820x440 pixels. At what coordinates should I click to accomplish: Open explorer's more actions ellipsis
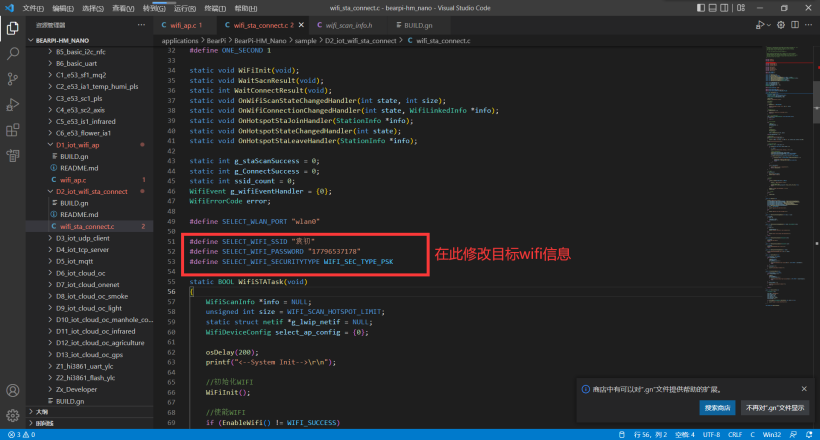pos(143,25)
